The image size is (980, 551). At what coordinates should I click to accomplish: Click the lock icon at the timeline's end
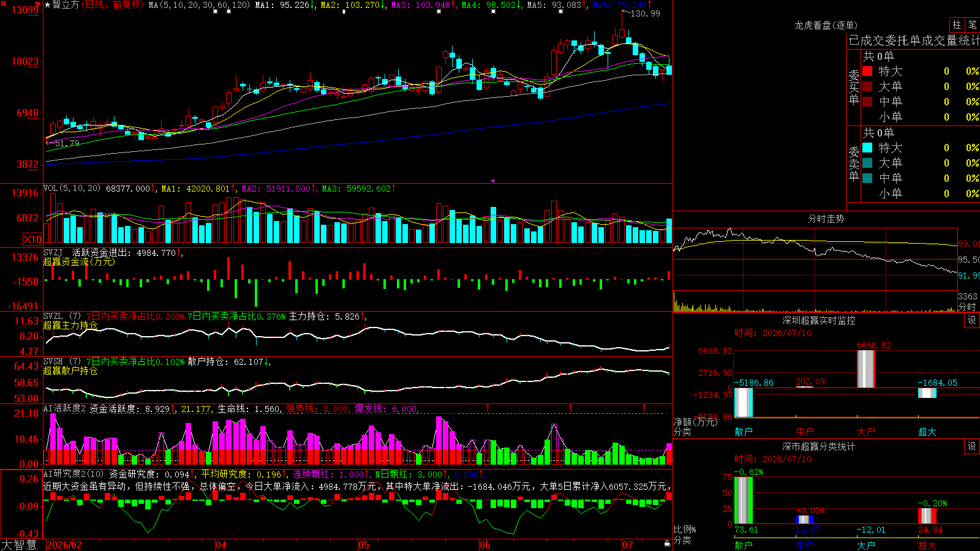(667, 544)
